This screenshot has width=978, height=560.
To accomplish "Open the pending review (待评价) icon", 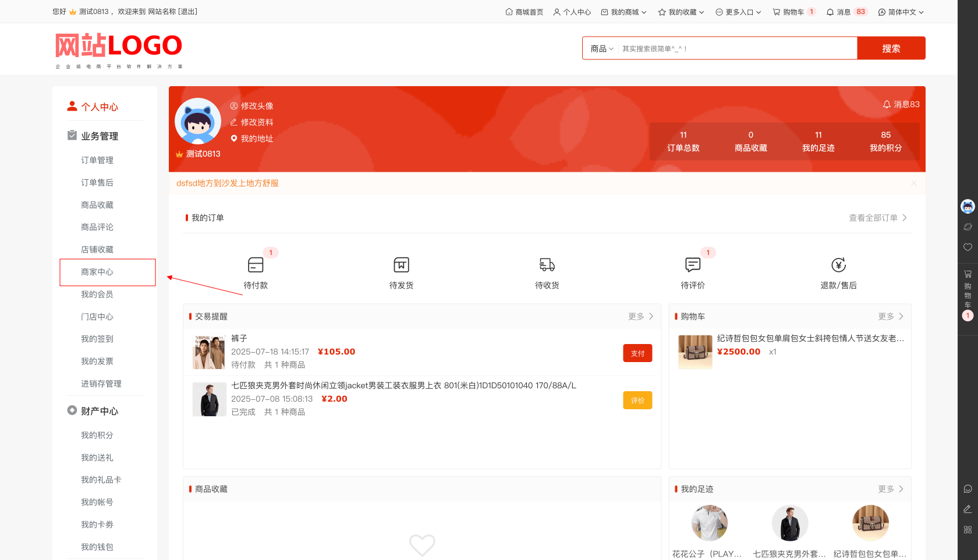I will pos(693,265).
